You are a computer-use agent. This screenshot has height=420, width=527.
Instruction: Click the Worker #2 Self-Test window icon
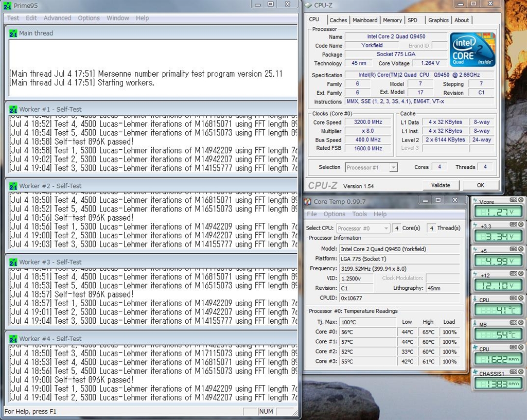tap(13, 186)
